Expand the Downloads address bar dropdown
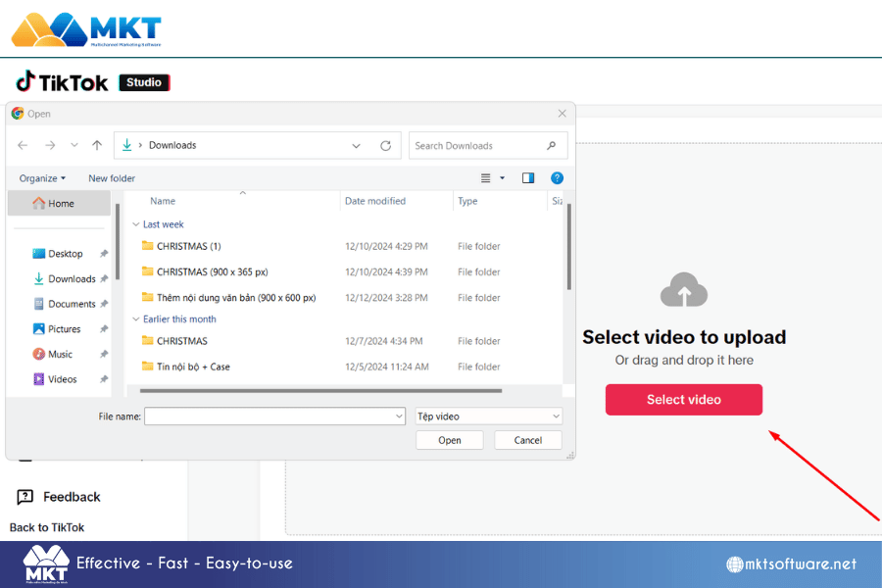 pyautogui.click(x=356, y=146)
